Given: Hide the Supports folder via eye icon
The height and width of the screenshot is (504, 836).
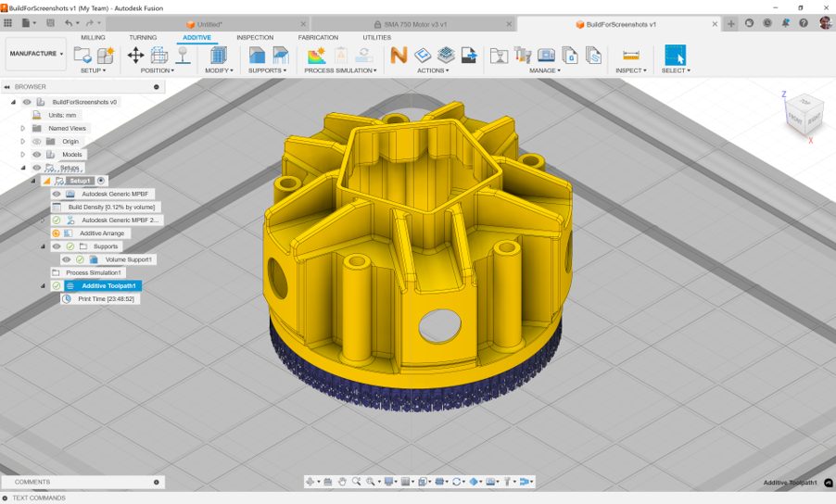Looking at the screenshot, I should coord(57,246).
